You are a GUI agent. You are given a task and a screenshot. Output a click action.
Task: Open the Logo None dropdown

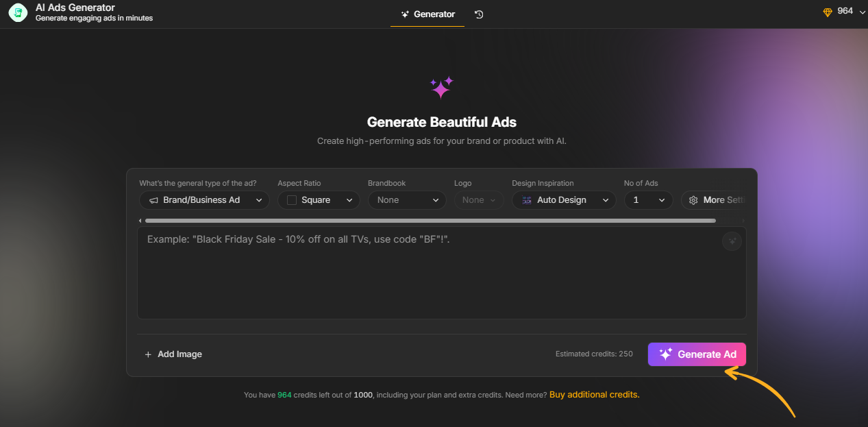(479, 200)
